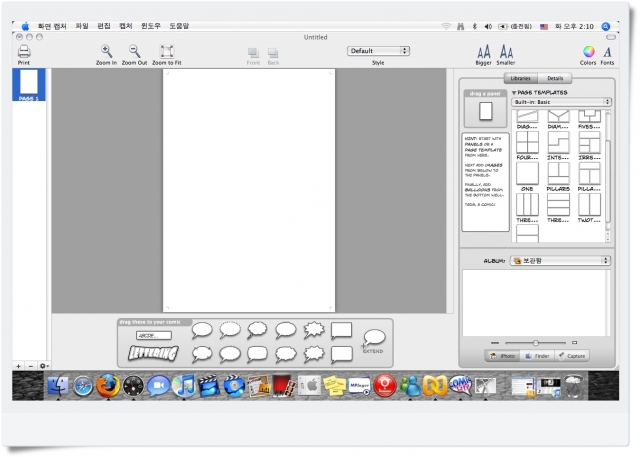Open the Trash in the Dock
Viewport: 640px width, 457px height.
tap(573, 386)
